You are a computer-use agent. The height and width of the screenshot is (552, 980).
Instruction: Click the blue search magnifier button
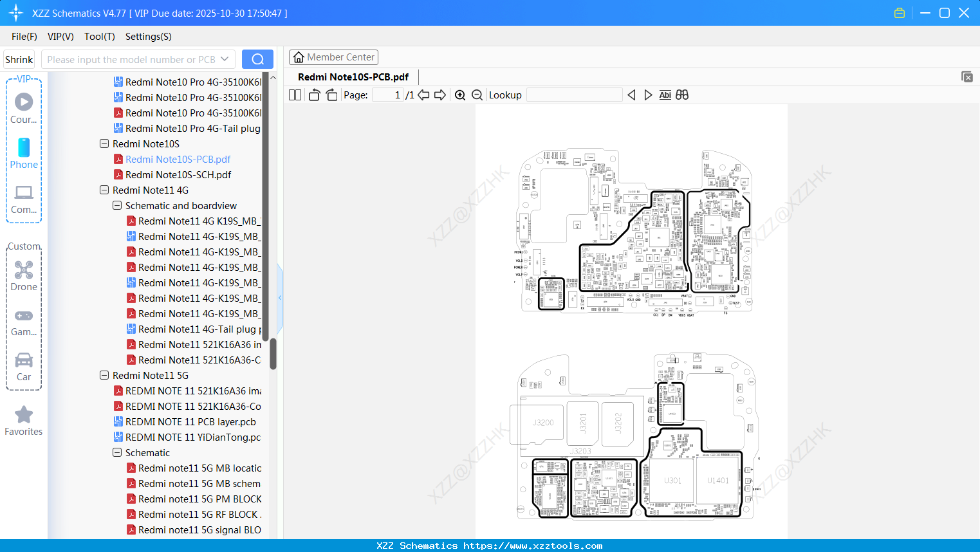coord(257,59)
